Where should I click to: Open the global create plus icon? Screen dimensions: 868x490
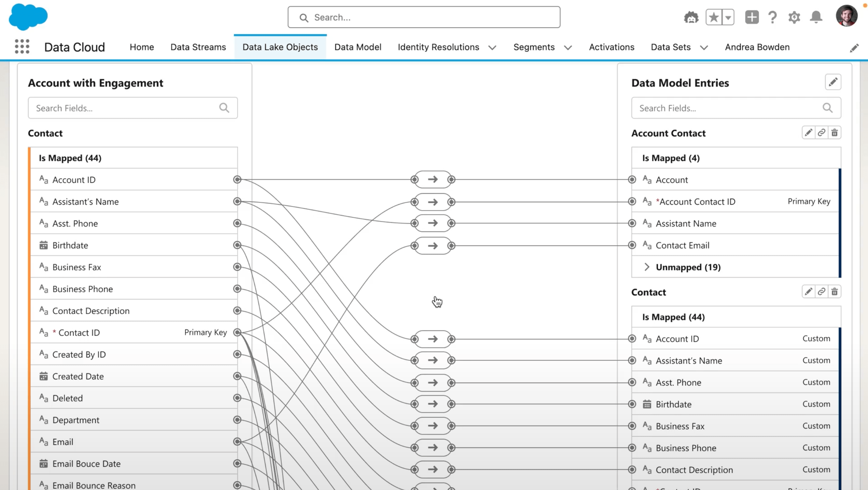pos(752,17)
